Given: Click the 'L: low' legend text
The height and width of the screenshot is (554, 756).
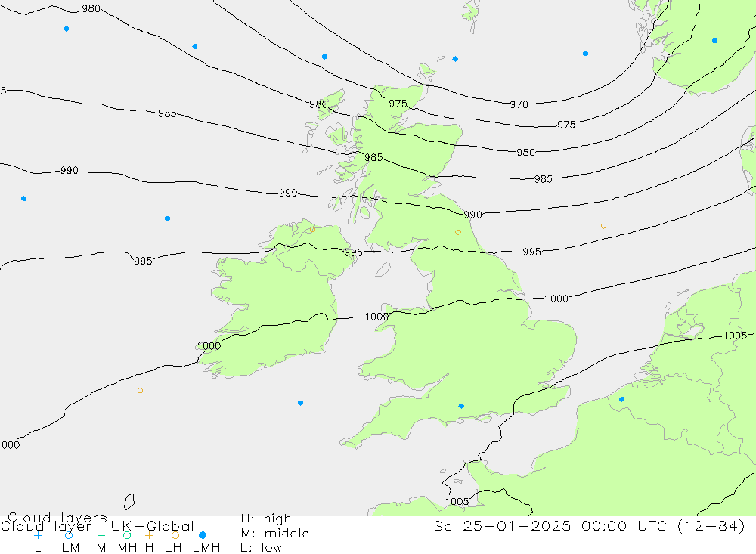Looking at the screenshot, I should pyautogui.click(x=261, y=548).
